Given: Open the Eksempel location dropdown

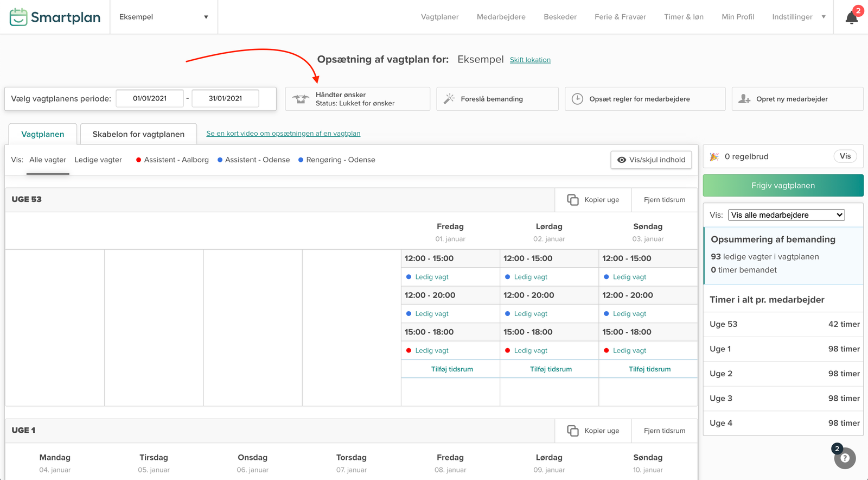Looking at the screenshot, I should [163, 17].
